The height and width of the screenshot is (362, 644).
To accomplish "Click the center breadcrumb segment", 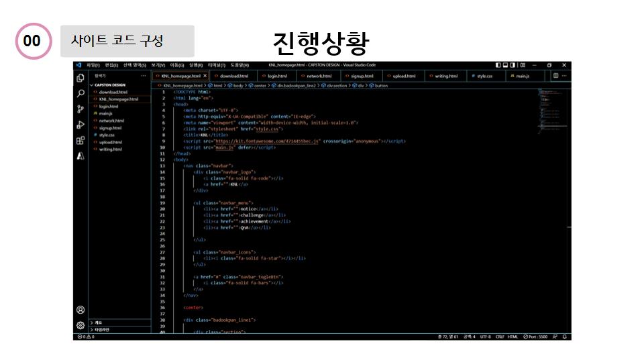I will point(258,86).
